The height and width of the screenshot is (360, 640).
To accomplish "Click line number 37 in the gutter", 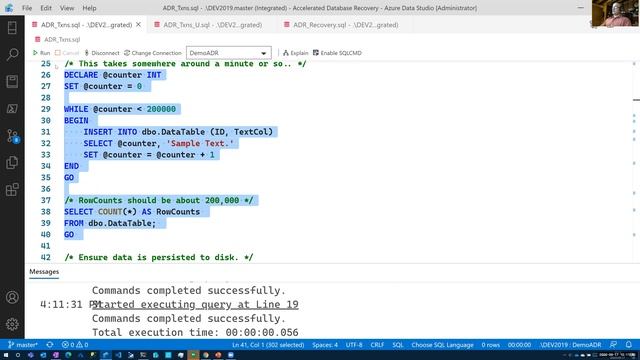I will 46,200.
